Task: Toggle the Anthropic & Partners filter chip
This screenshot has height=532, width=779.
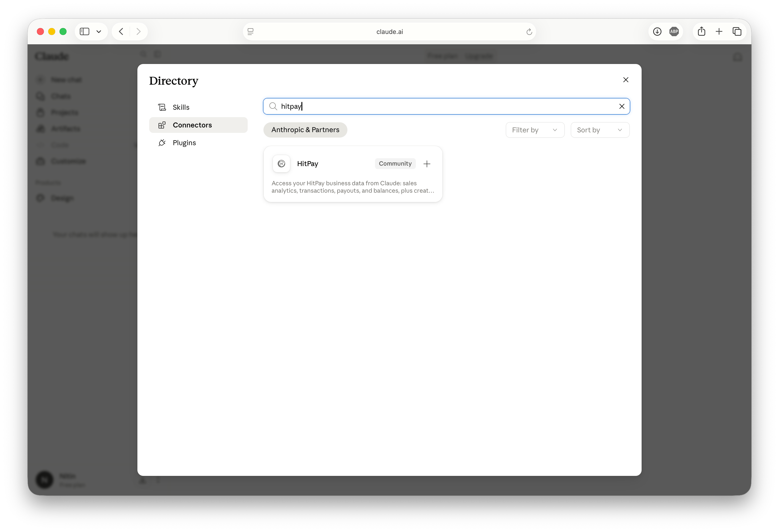Action: [x=305, y=130]
